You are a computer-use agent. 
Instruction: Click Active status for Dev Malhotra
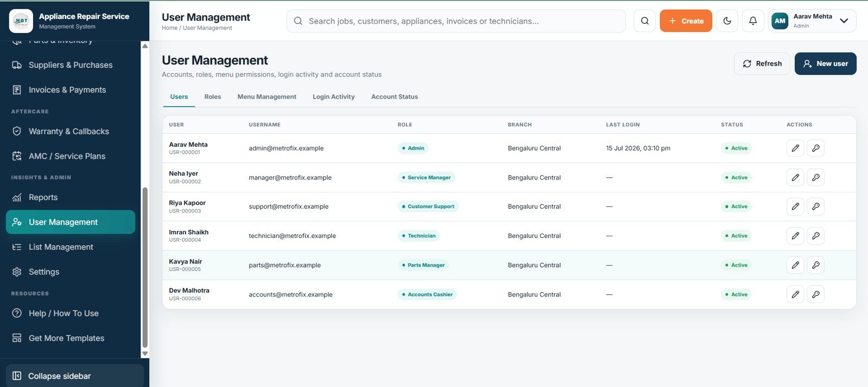736,294
